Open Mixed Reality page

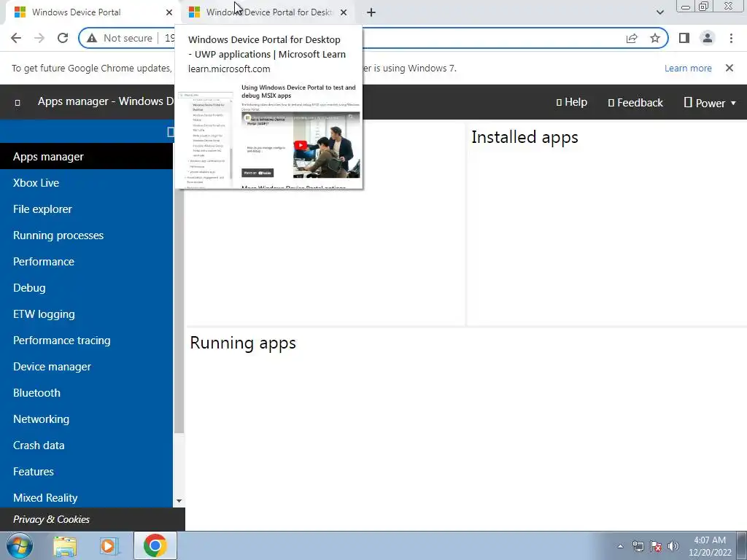pos(86,497)
